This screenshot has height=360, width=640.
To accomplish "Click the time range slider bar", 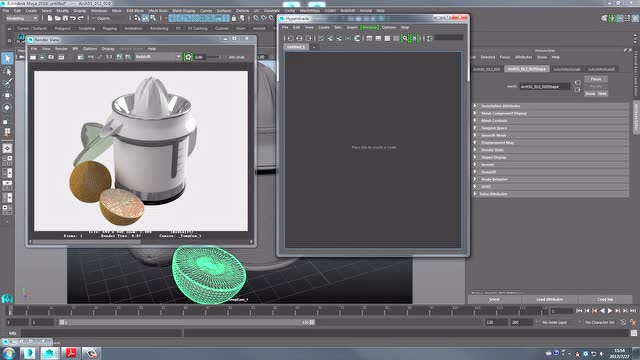I will click(x=187, y=322).
